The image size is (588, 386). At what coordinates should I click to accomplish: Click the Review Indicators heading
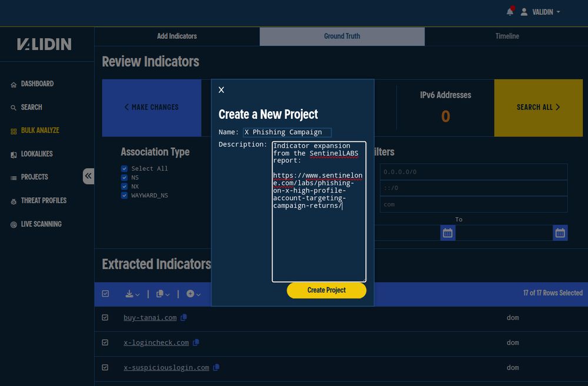click(x=151, y=62)
